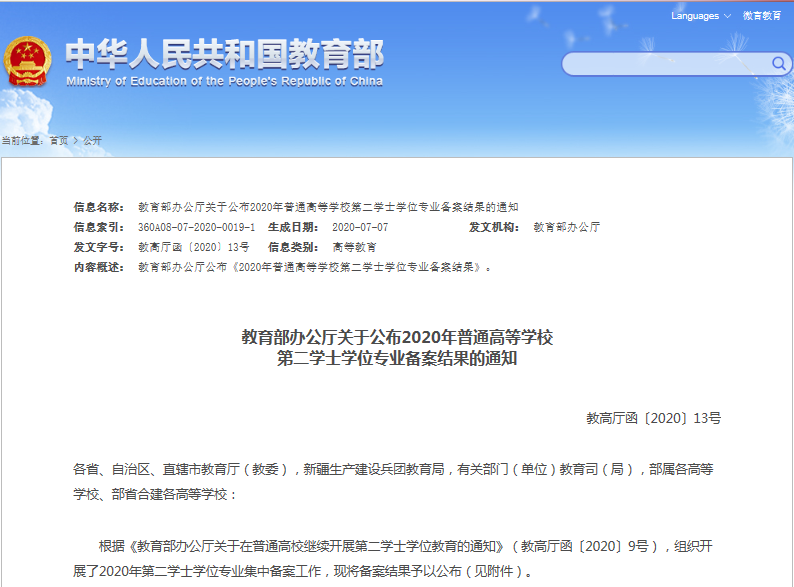The height and width of the screenshot is (587, 794).
Task: Click the breadcrumb arrow between 首页 and 公开
Action: tap(75, 141)
